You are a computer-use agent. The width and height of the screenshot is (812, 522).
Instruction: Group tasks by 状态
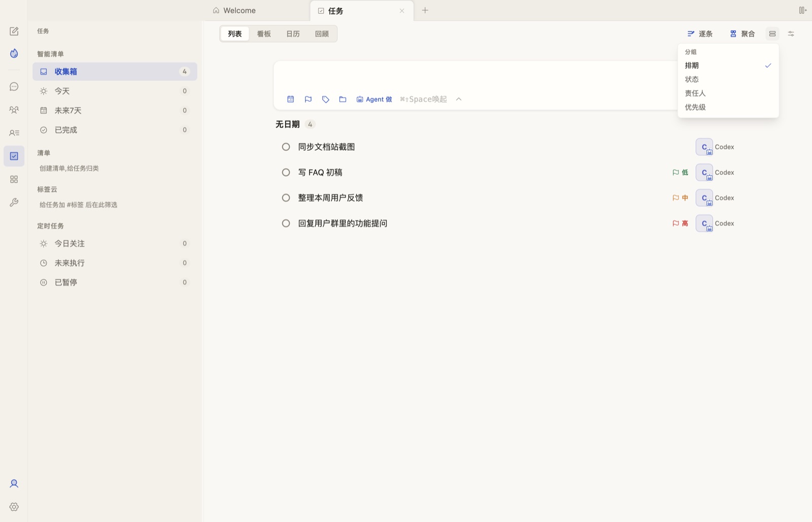point(728,79)
